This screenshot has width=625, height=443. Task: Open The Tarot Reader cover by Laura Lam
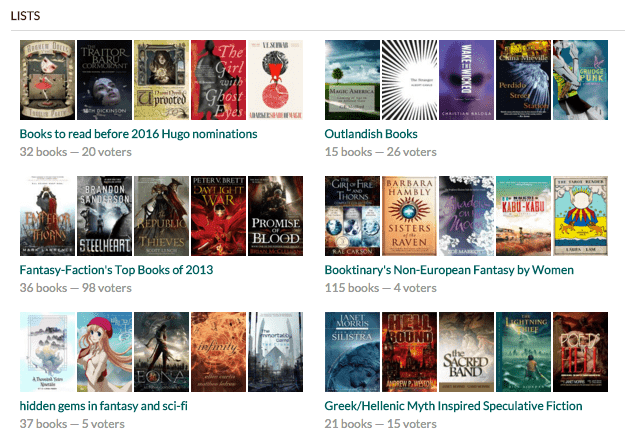pos(580,216)
